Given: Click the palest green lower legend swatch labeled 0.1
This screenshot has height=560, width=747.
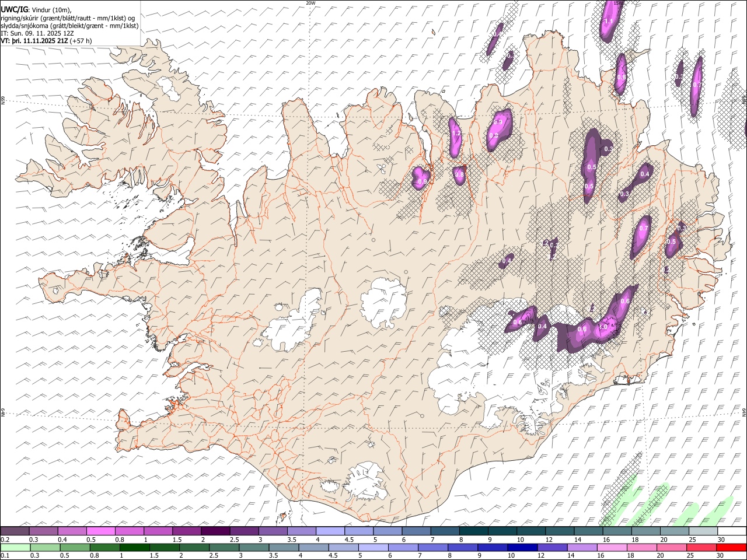Looking at the screenshot, I should pos(15,548).
